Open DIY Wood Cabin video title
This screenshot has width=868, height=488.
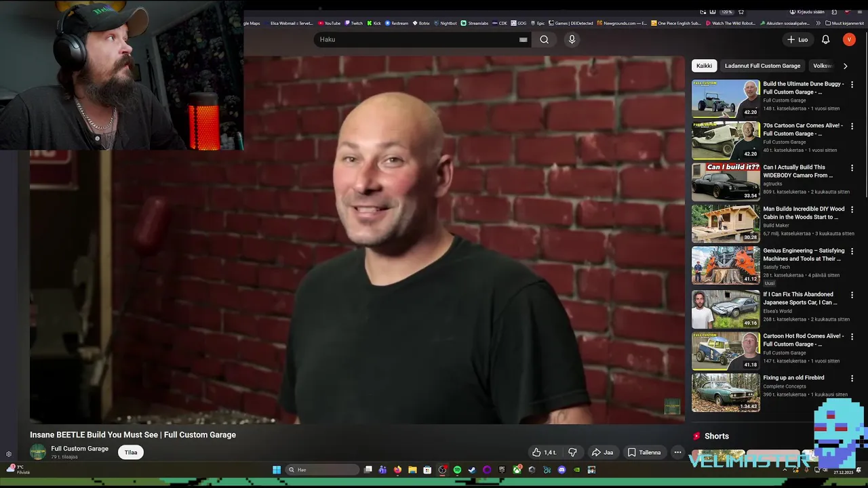pyautogui.click(x=804, y=213)
